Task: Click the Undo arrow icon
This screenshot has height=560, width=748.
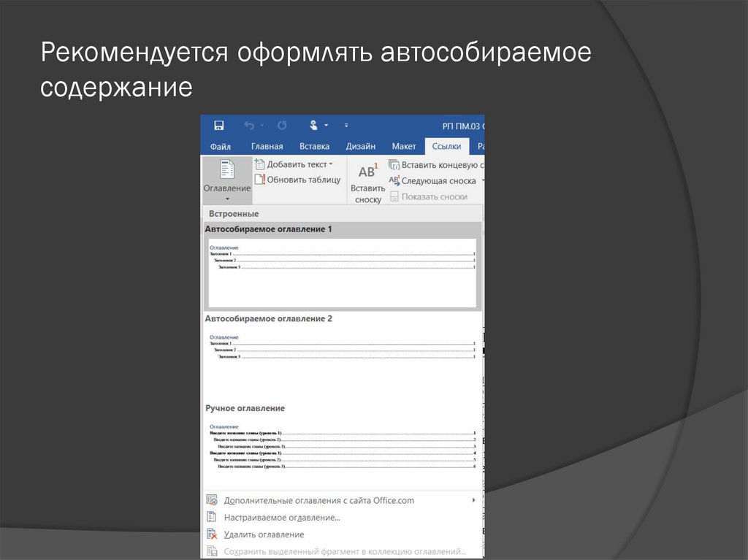Action: (249, 126)
